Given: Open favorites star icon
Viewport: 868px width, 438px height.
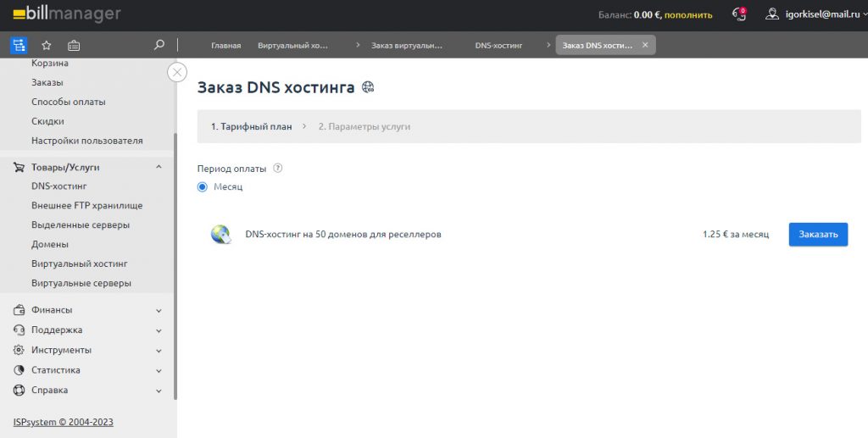Looking at the screenshot, I should coord(47,45).
